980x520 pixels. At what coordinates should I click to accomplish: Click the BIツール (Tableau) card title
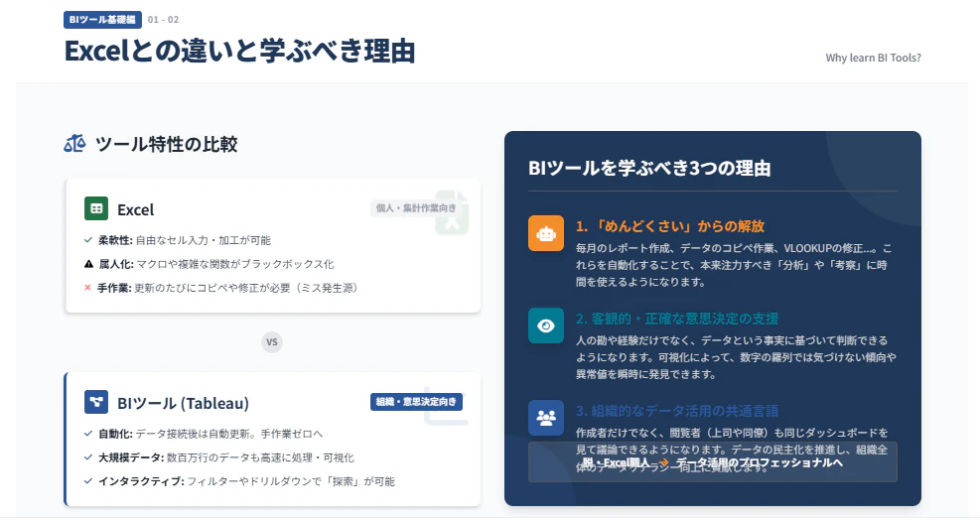[183, 403]
